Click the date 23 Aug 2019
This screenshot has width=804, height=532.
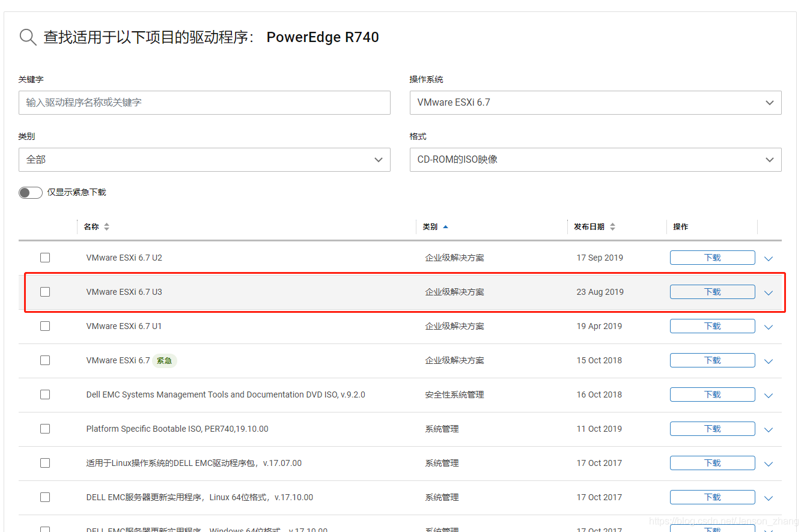click(x=600, y=292)
